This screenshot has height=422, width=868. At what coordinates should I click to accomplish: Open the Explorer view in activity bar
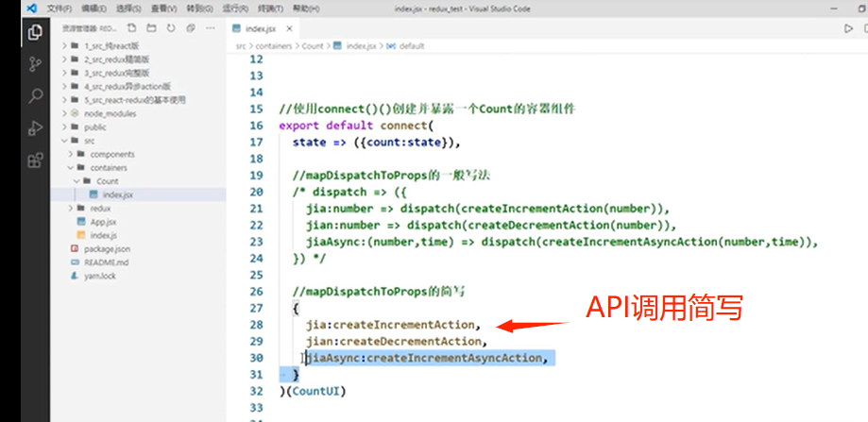tap(35, 33)
